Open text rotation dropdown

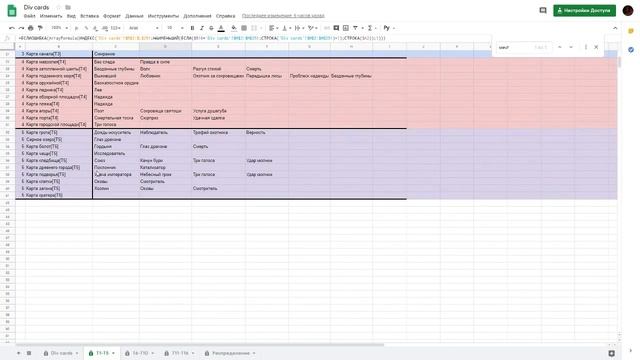click(x=313, y=28)
